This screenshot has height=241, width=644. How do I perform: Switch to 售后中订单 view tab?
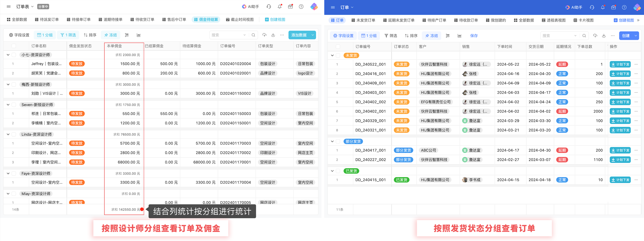[174, 19]
